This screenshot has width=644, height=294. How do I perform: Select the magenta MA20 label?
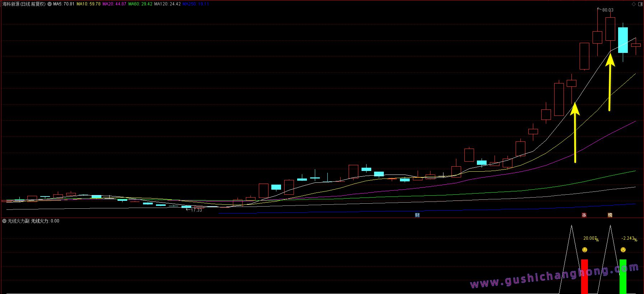click(114, 4)
